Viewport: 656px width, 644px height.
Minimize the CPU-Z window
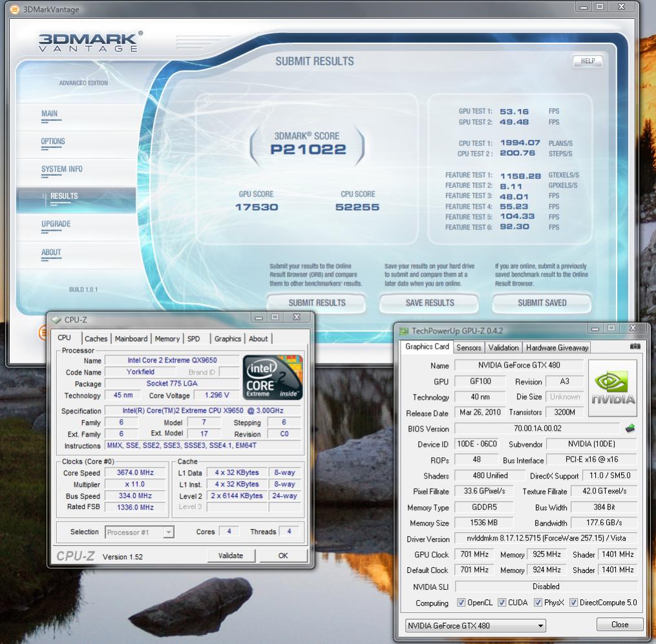coord(259,317)
